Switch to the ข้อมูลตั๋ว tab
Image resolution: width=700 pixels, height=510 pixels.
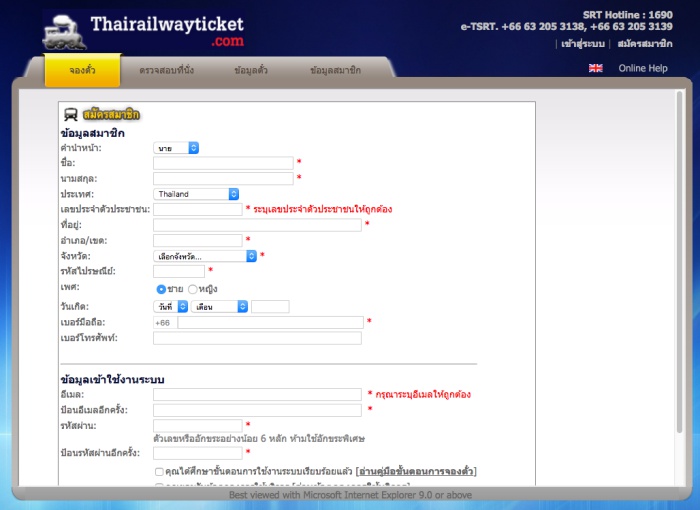click(x=251, y=70)
